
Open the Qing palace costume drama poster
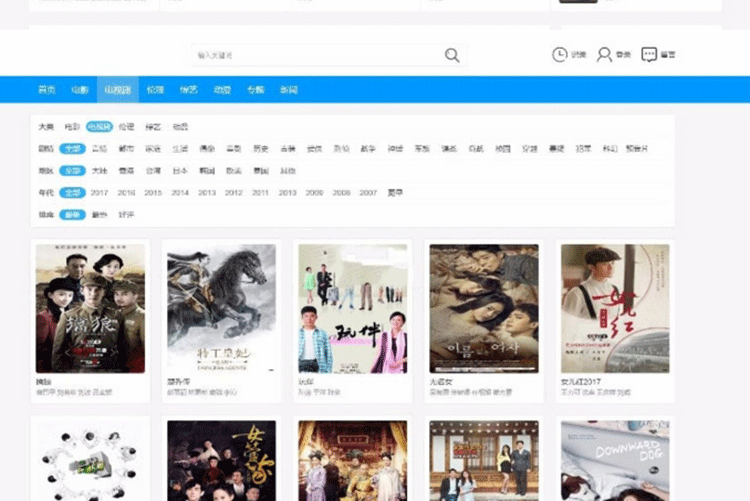click(x=353, y=461)
